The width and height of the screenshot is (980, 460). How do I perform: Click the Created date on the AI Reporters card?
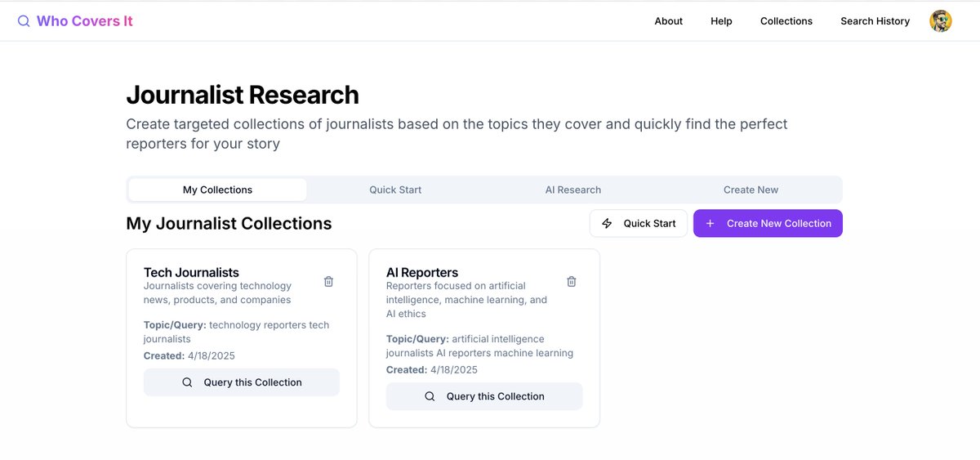pos(432,369)
